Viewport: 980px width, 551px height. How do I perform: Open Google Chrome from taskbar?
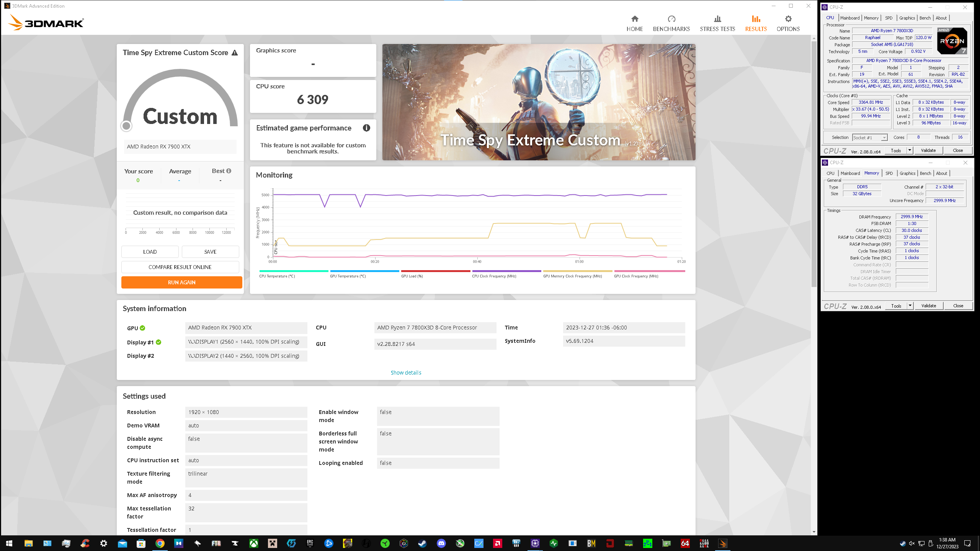(160, 543)
